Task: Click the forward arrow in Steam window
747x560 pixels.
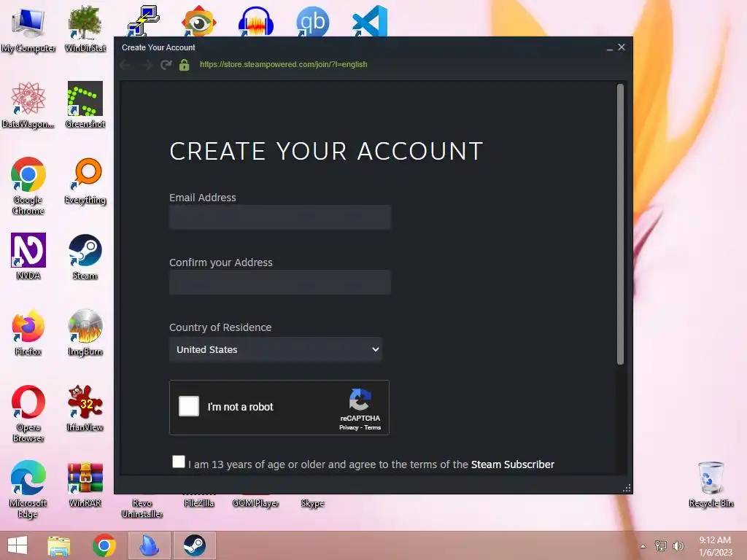Action: pyautogui.click(x=146, y=65)
